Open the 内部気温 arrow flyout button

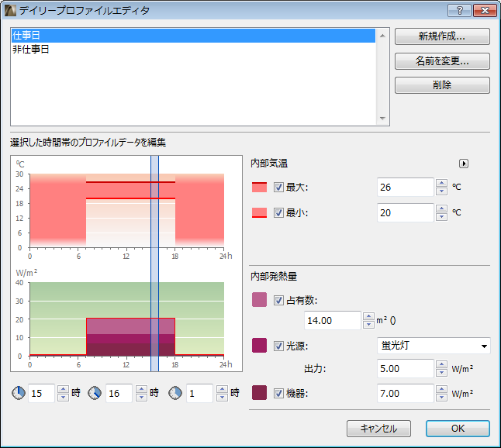pos(464,164)
